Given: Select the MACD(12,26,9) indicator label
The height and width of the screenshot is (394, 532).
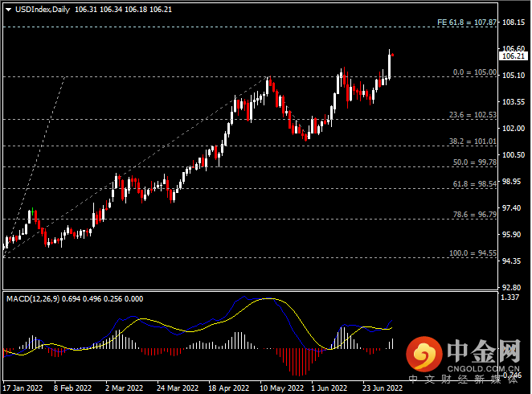Looking at the screenshot, I should tap(33, 299).
